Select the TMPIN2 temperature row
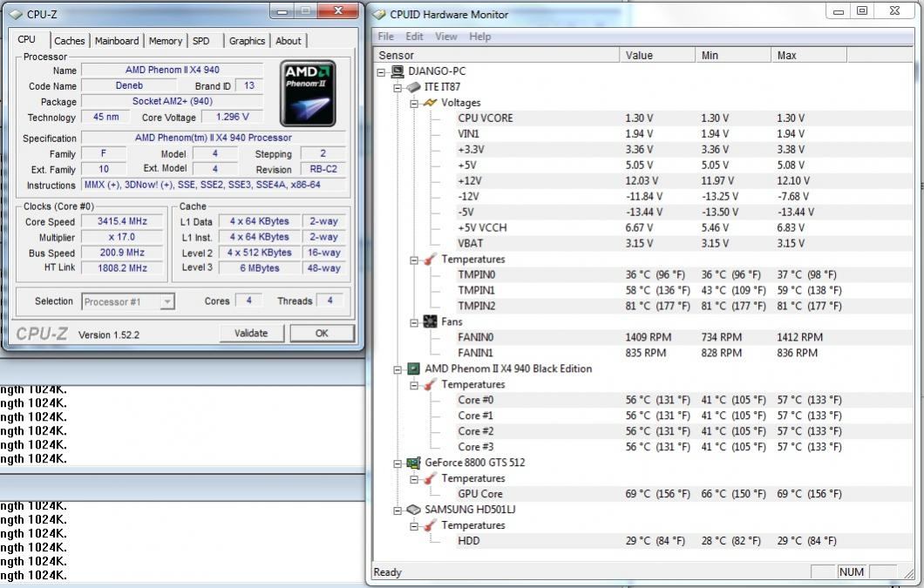The width and height of the screenshot is (924, 588). (683, 307)
